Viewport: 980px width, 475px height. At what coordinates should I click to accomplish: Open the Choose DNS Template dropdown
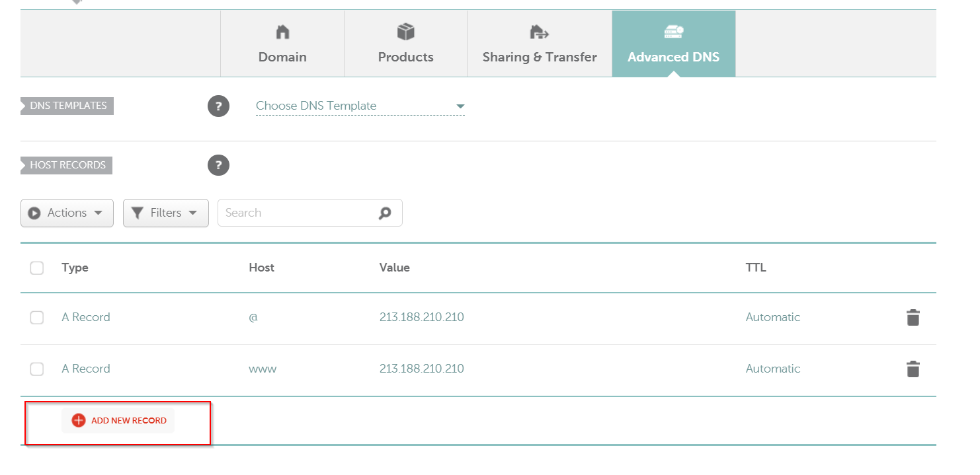[360, 106]
